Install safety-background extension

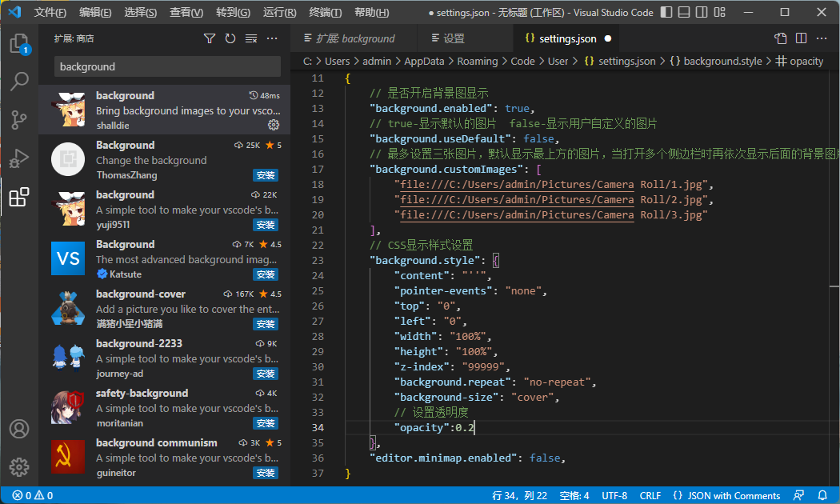[x=265, y=424]
